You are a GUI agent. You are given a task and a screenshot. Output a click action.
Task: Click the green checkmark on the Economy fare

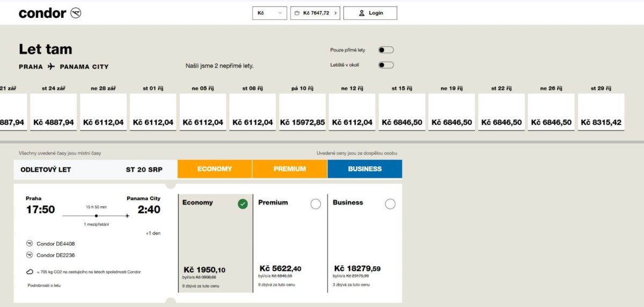243,203
